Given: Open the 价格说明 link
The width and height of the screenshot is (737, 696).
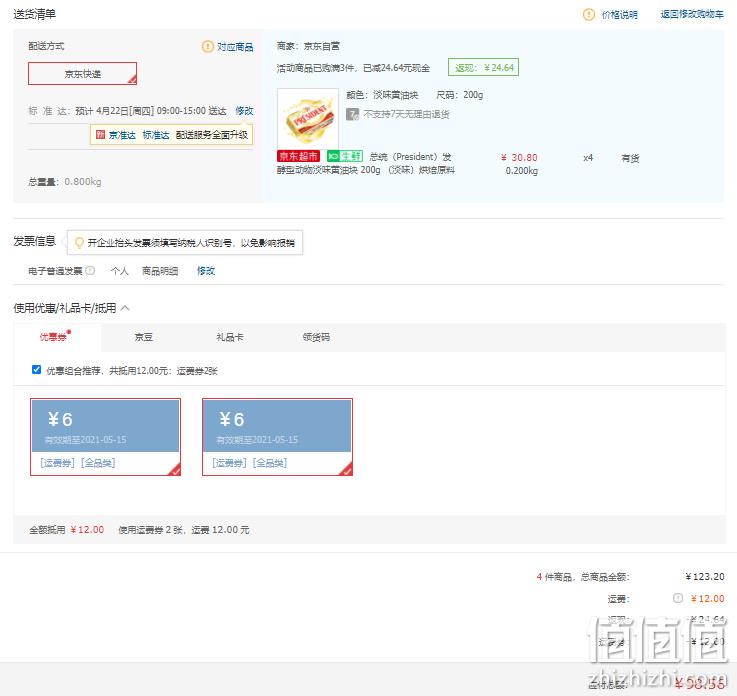Looking at the screenshot, I should point(619,15).
